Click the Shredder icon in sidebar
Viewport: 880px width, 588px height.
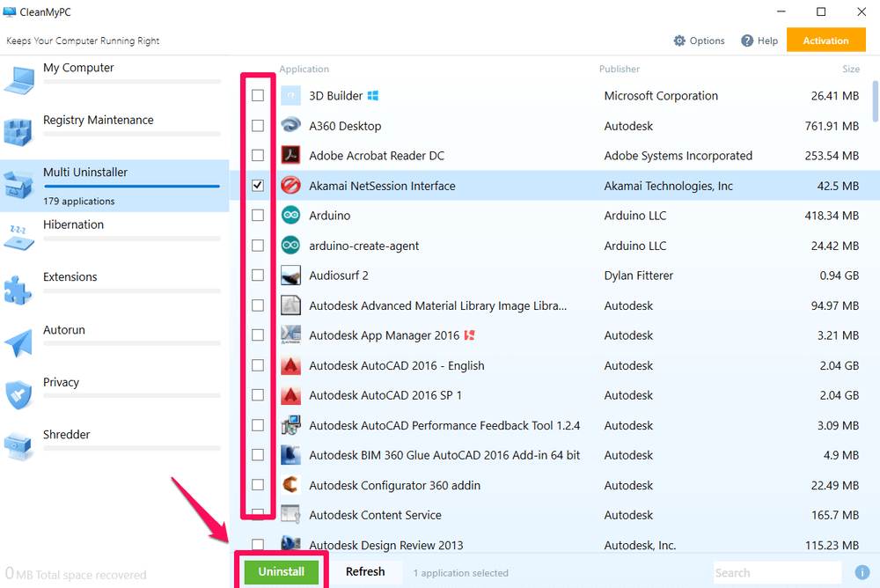click(x=18, y=446)
